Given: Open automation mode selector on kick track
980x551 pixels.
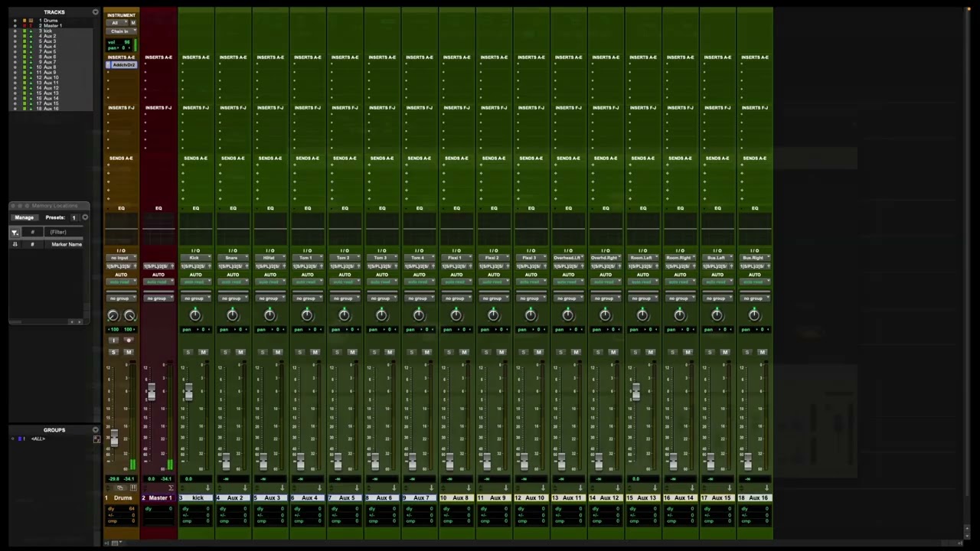Looking at the screenshot, I should click(x=195, y=282).
